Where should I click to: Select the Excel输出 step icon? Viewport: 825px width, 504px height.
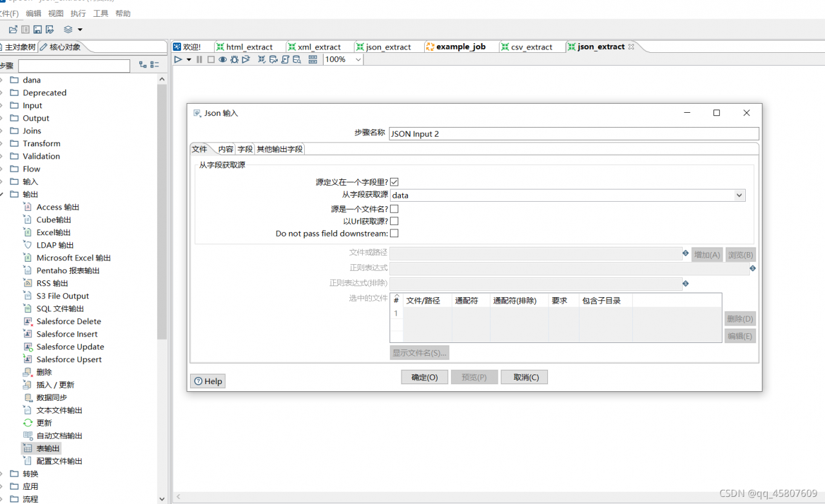point(28,232)
